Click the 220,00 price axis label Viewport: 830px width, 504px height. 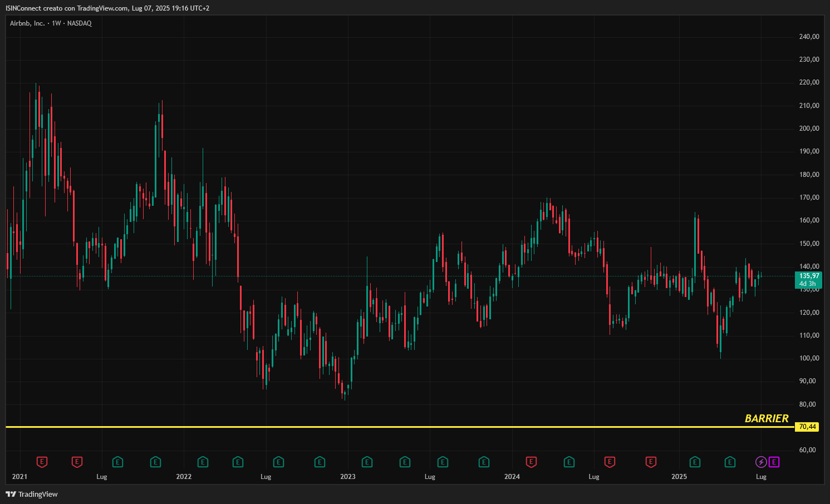[809, 82]
